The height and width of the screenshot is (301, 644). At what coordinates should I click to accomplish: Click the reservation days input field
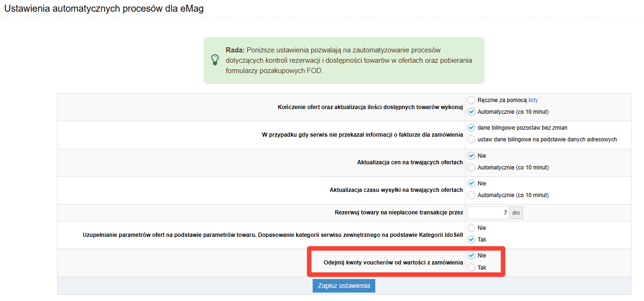coord(488,213)
